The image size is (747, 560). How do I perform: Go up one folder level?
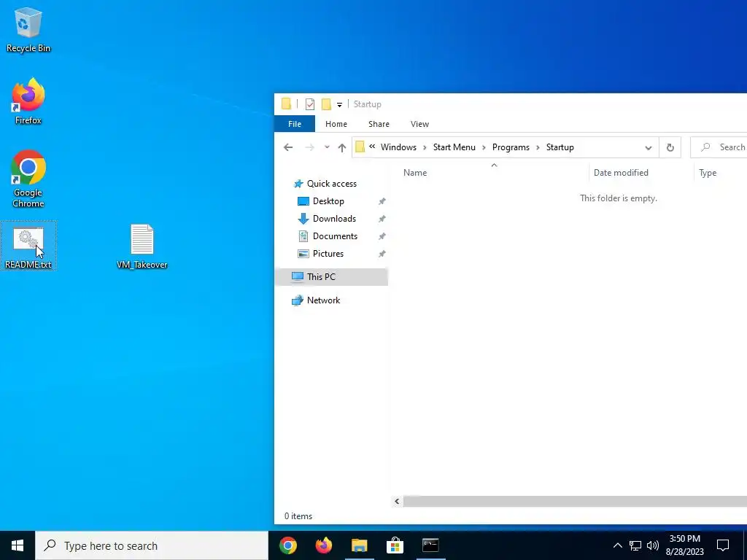[x=341, y=147]
